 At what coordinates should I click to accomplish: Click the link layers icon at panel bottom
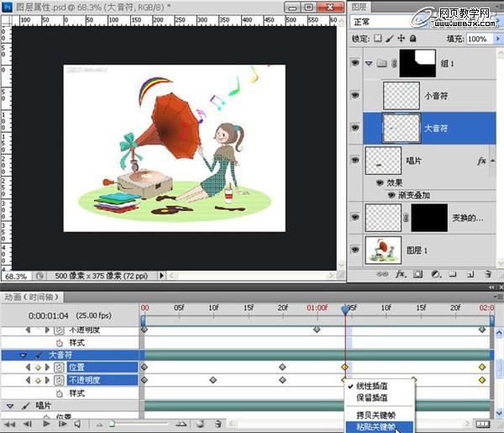(382, 274)
